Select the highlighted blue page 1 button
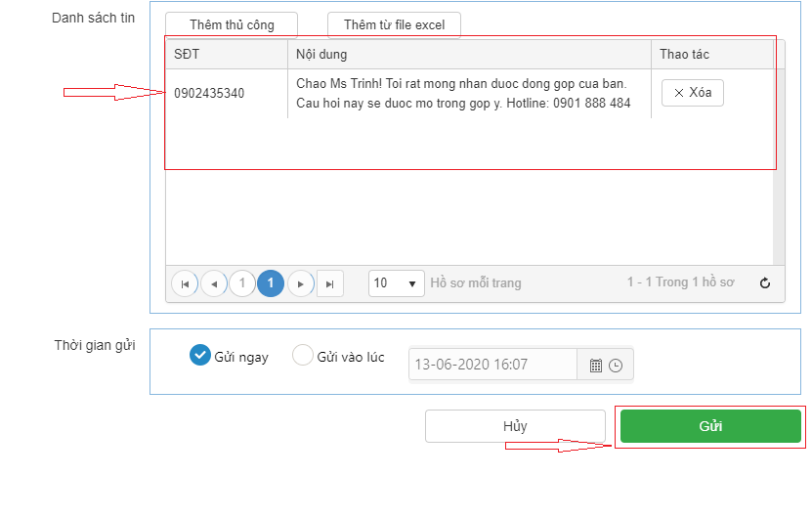Viewport: 812px width, 519px height. click(x=271, y=283)
